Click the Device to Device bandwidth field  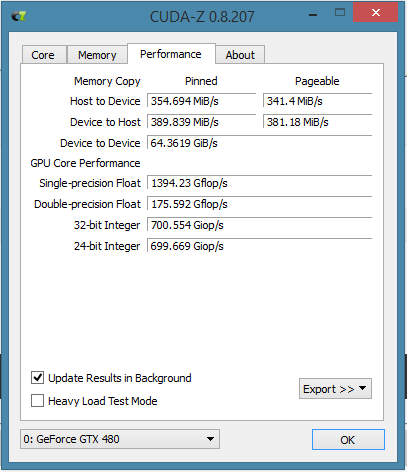259,143
